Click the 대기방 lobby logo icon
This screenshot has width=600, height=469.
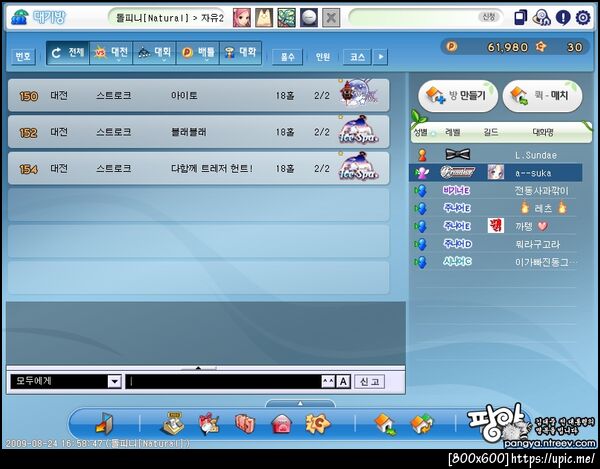click(19, 17)
